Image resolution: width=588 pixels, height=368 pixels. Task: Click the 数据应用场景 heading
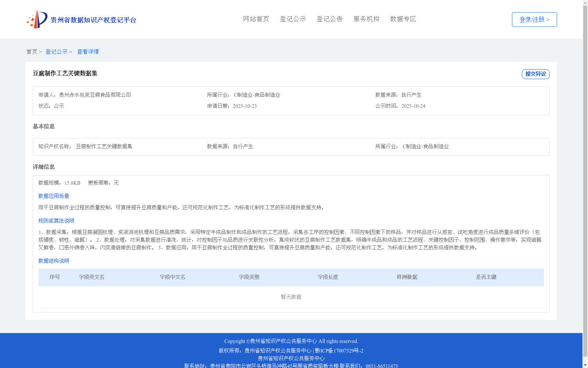(x=54, y=196)
